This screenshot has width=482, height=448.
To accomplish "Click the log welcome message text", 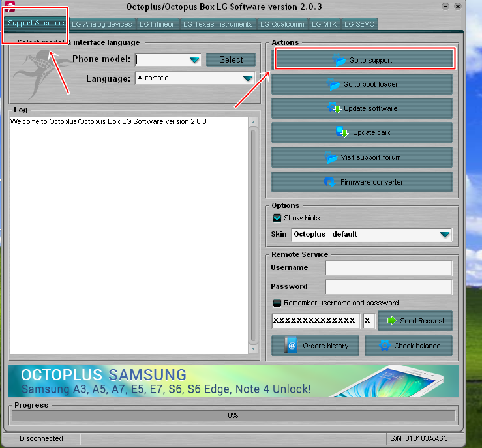I will pos(108,121).
